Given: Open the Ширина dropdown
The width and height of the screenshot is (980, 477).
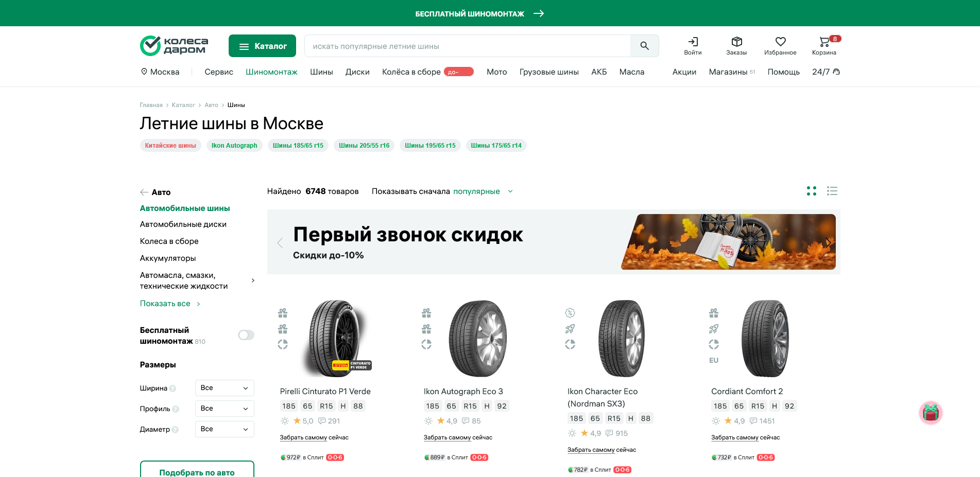Looking at the screenshot, I should tap(225, 388).
